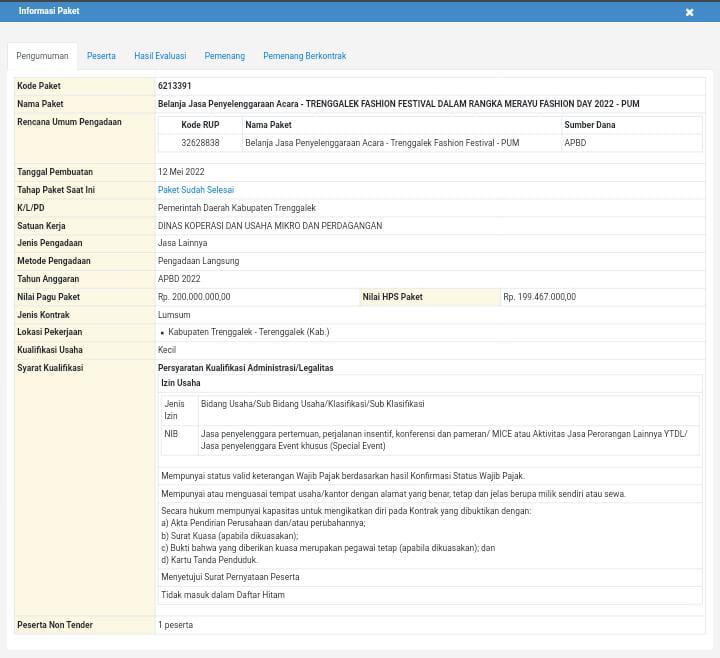Click the Paket Sudah Selesai link

(196, 190)
